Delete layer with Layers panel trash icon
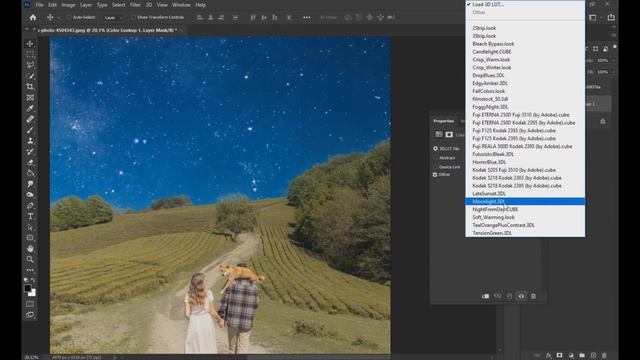Viewport: 640px width, 360px height. click(x=604, y=356)
